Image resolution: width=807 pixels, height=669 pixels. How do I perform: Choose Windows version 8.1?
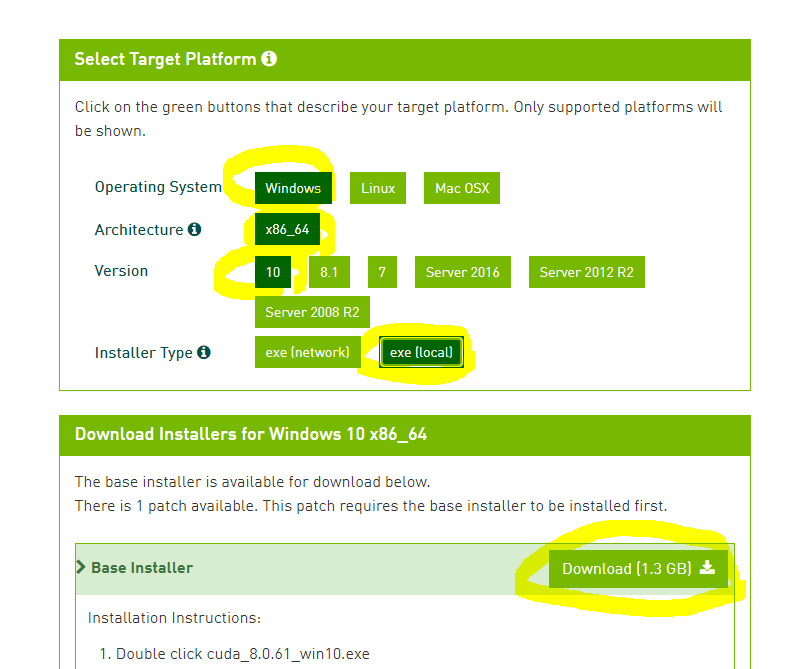click(x=329, y=272)
